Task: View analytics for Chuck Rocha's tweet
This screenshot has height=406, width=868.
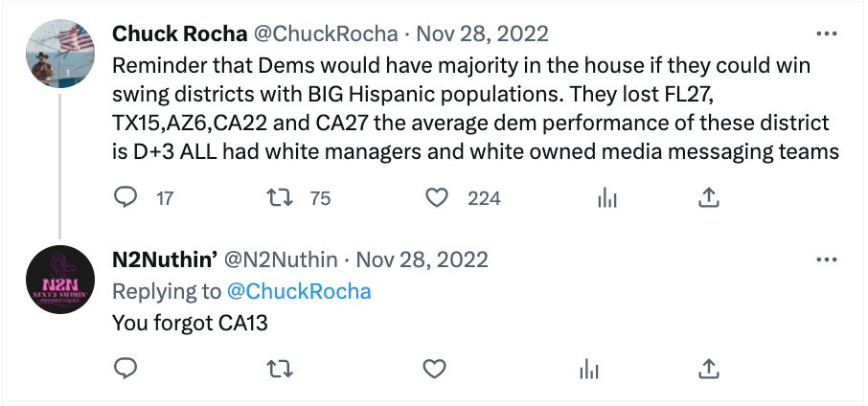Action: [605, 197]
